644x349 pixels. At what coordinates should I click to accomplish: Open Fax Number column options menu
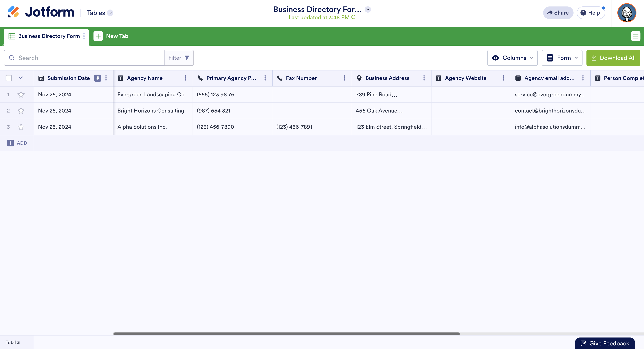(344, 78)
